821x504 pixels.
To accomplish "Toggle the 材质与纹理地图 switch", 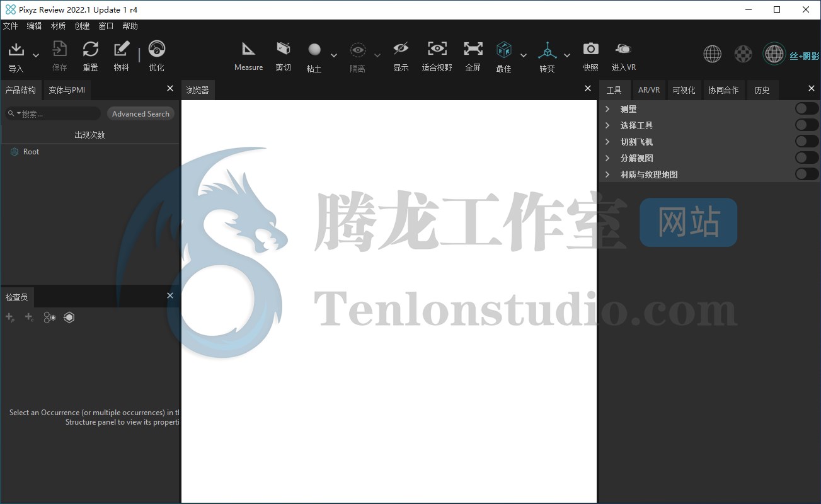I will pos(807,174).
